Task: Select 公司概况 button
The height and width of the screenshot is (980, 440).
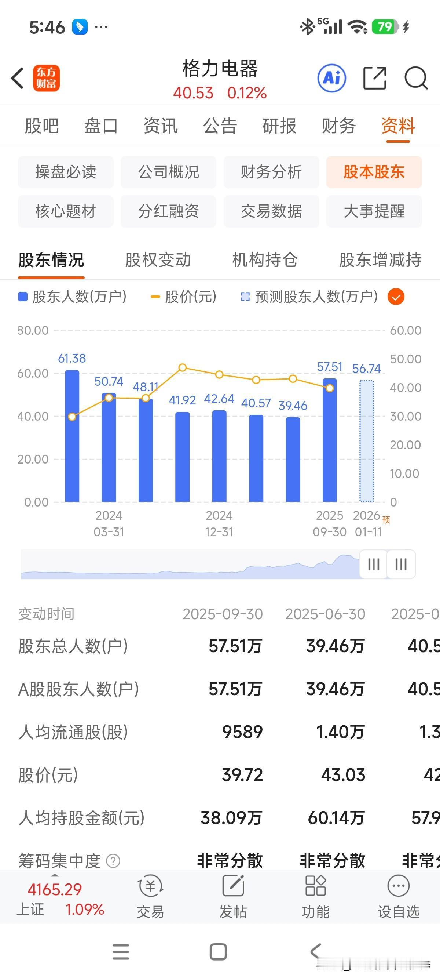Action: tap(169, 172)
